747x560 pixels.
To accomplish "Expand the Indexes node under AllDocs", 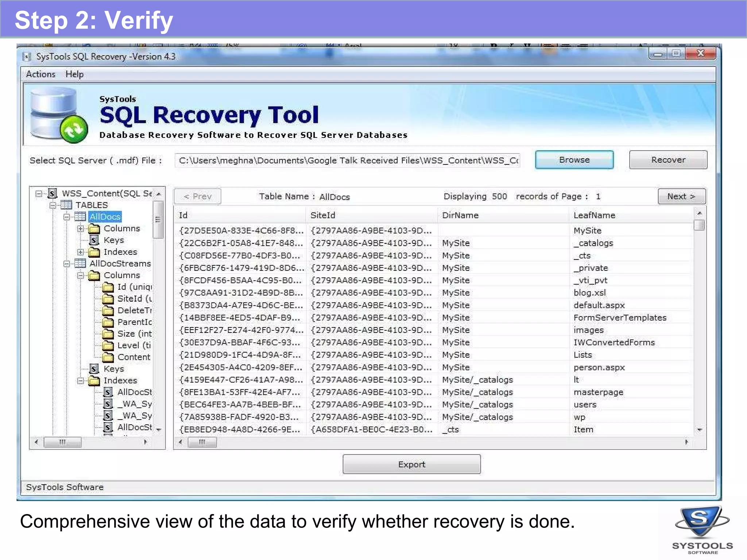I will (81, 252).
